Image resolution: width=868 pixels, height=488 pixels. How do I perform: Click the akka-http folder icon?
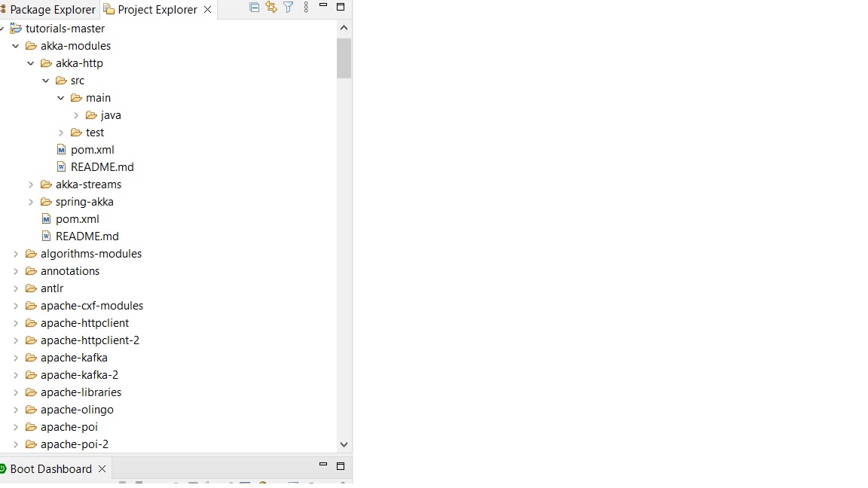[47, 63]
